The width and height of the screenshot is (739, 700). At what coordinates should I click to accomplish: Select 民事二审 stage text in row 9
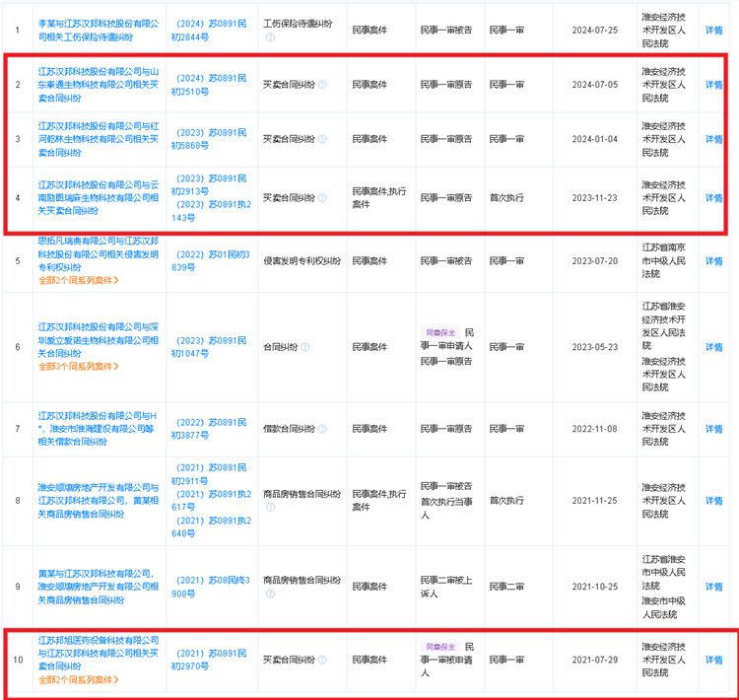tap(506, 587)
